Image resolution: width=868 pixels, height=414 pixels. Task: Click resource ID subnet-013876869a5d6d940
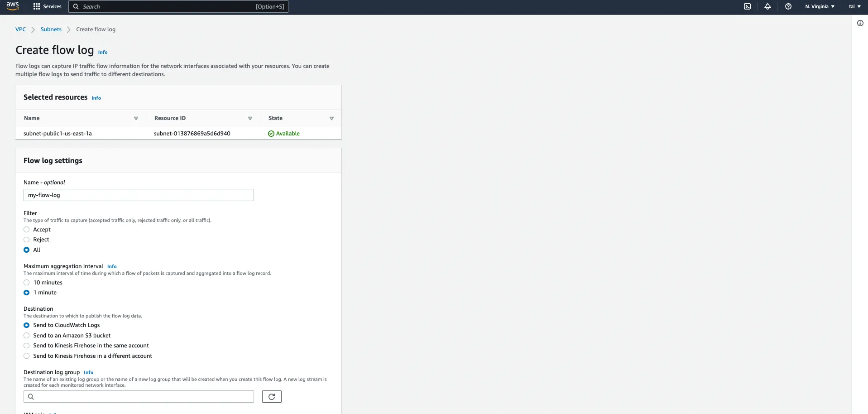pyautogui.click(x=192, y=134)
